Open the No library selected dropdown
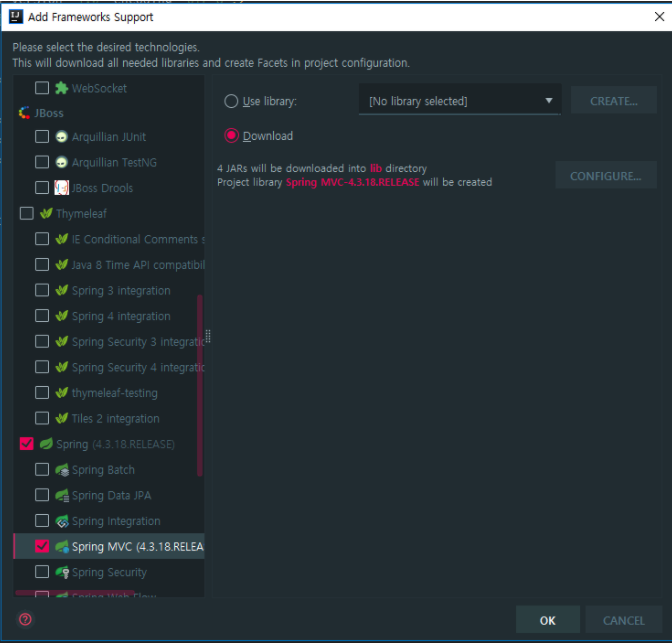This screenshot has width=672, height=643. (x=460, y=101)
